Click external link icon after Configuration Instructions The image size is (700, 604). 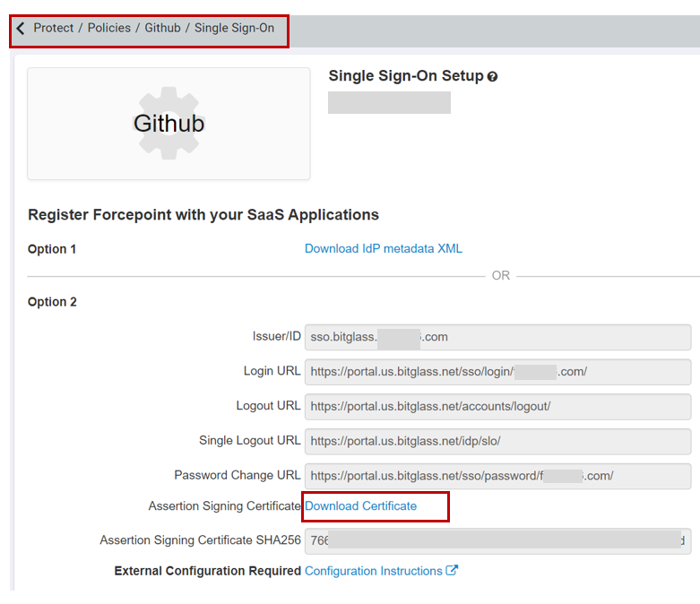pyautogui.click(x=453, y=571)
